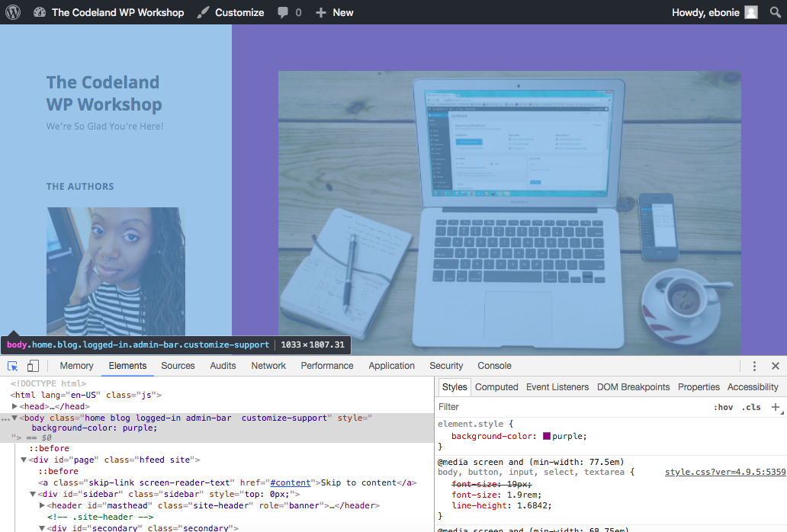Open The Codeland WP Workshop admin link
This screenshot has width=787, height=532.
117,12
